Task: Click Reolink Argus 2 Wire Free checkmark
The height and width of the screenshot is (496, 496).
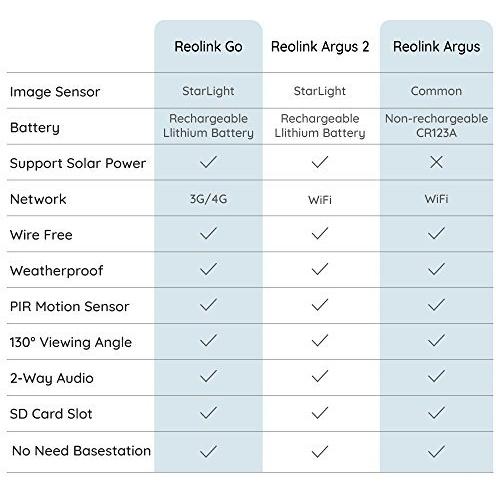Action: pyautogui.click(x=320, y=233)
